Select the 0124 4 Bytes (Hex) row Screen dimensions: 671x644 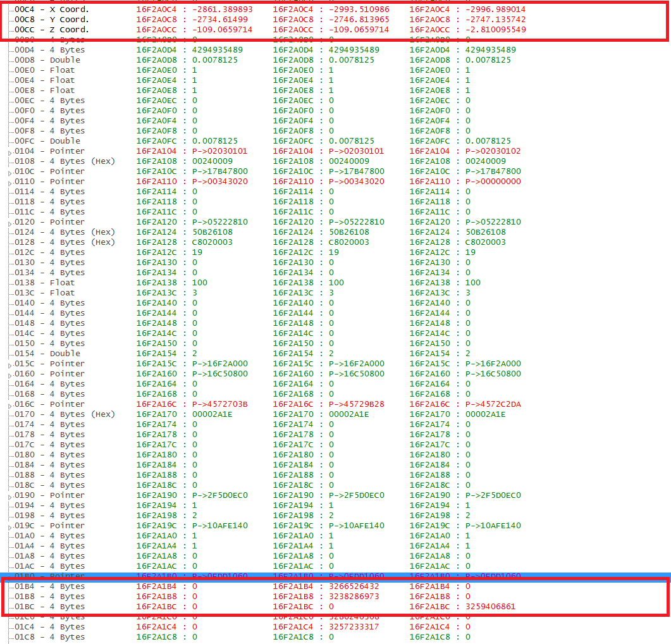pyautogui.click(x=65, y=232)
